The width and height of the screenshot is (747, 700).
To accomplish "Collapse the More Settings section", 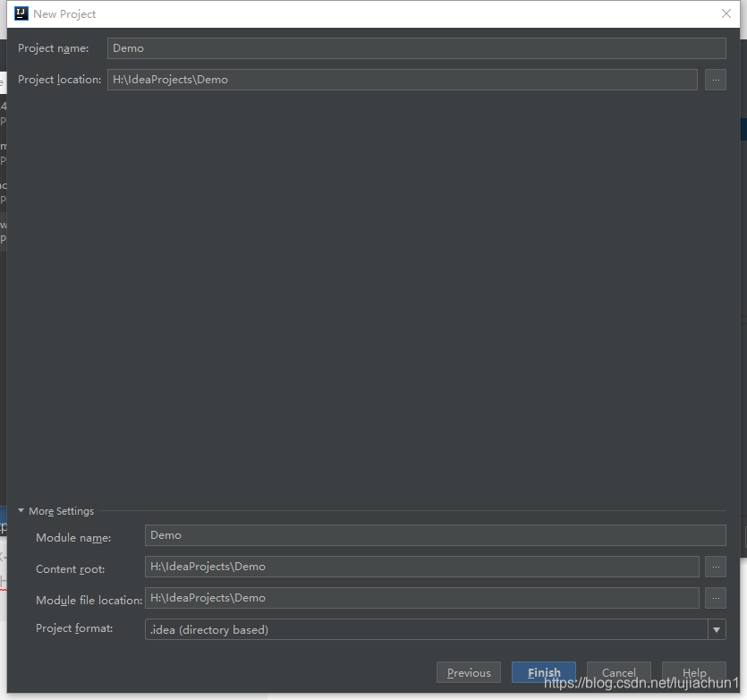I will coord(21,511).
